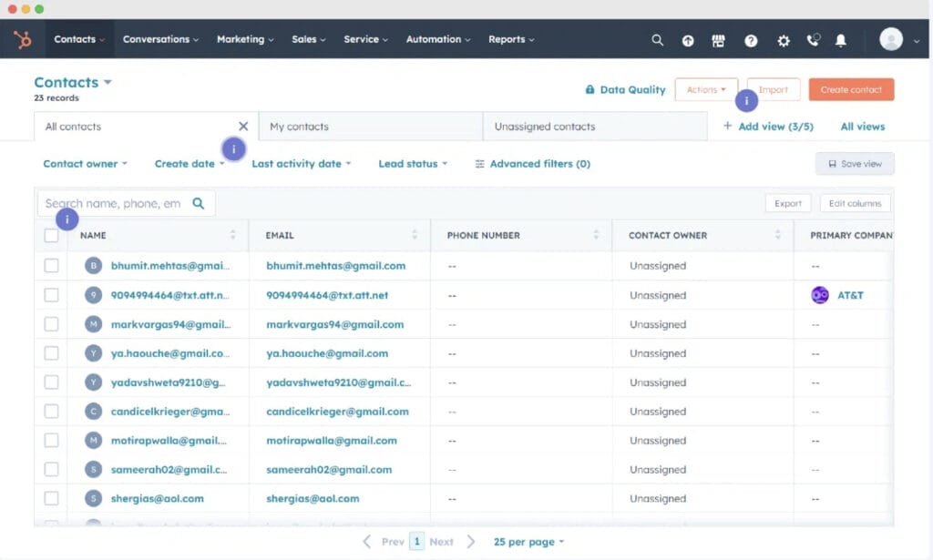Select the ya.haouche row checkbox

(51, 353)
